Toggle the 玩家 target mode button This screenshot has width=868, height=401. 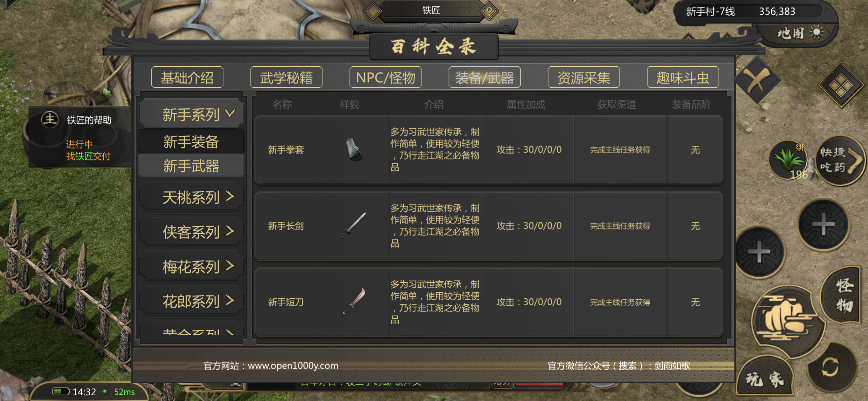[x=764, y=379]
